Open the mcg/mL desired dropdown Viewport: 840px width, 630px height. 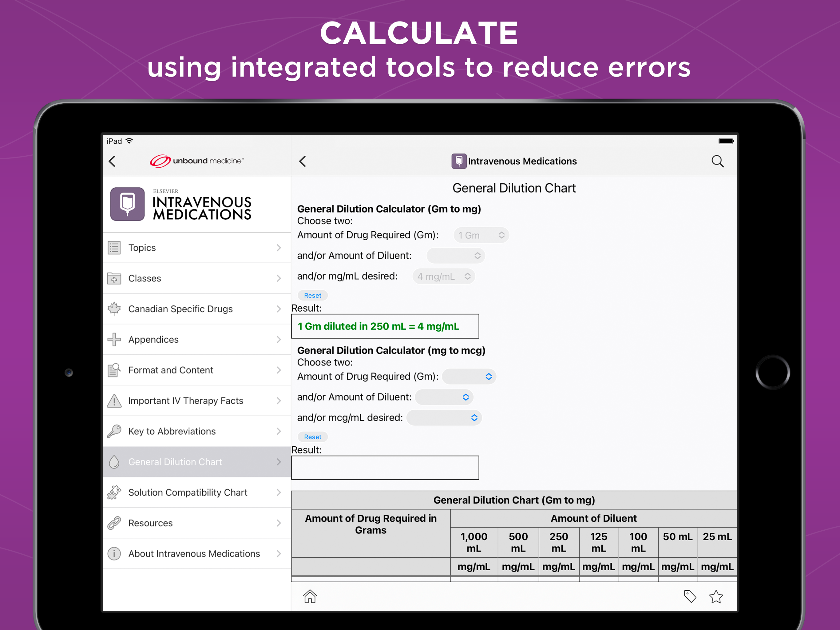click(x=444, y=418)
